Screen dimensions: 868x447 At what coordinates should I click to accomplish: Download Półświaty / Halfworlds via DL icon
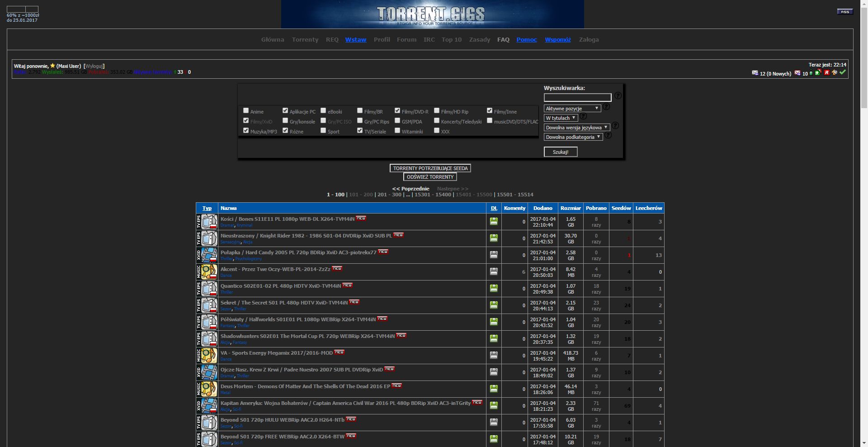494,322
